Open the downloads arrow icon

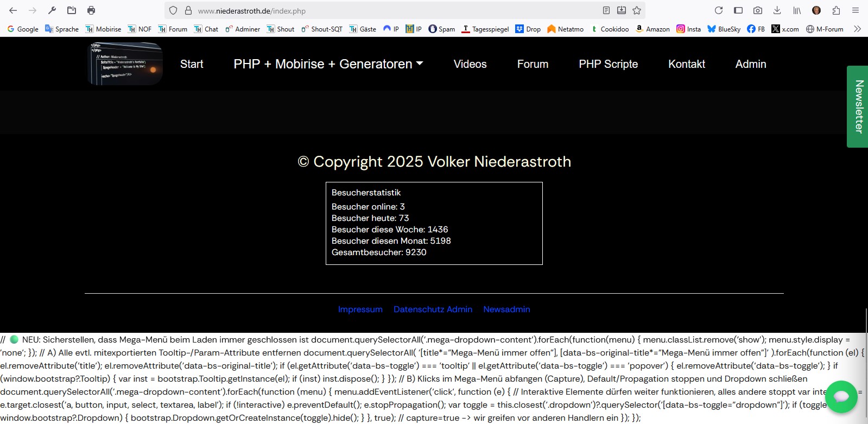pyautogui.click(x=777, y=10)
